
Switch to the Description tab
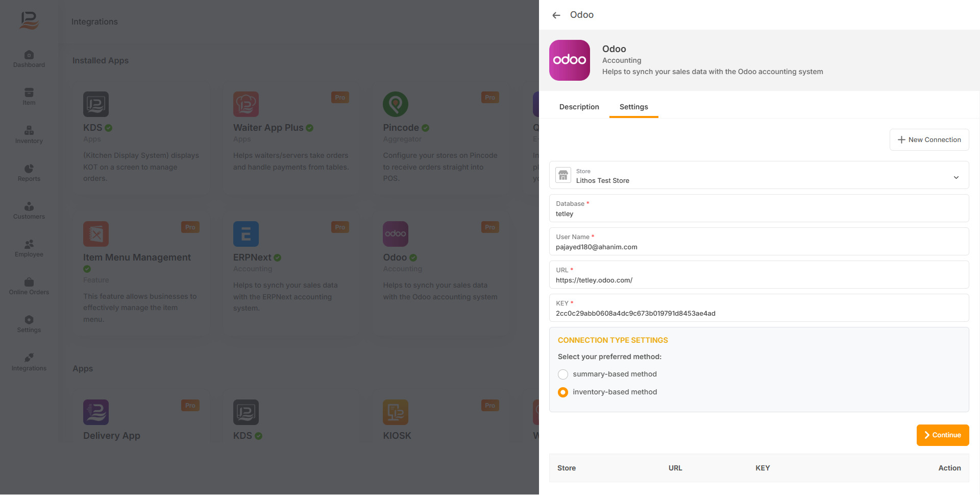click(579, 107)
